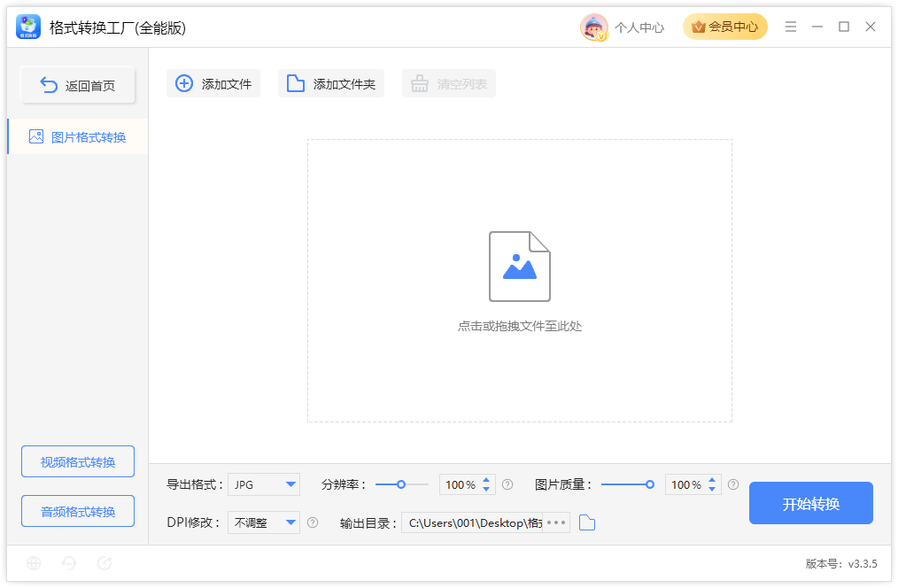Open the hamburger menu in title bar
The image size is (898, 588).
coord(791,27)
